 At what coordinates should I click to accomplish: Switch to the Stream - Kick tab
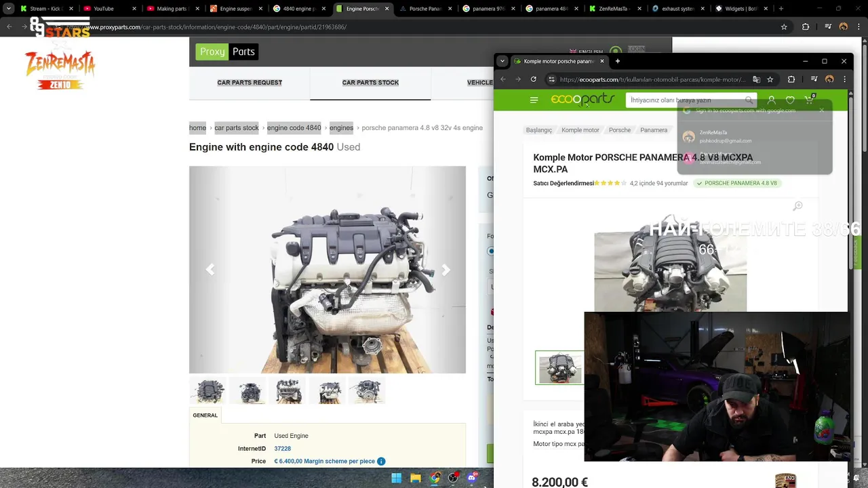pyautogui.click(x=46, y=9)
